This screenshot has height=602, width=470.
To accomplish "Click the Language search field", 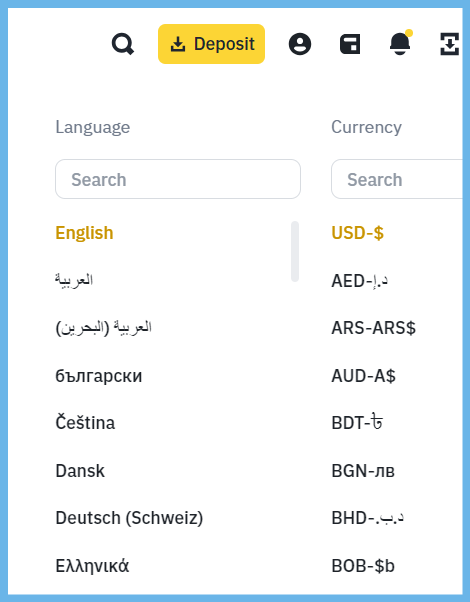I will pos(178,179).
